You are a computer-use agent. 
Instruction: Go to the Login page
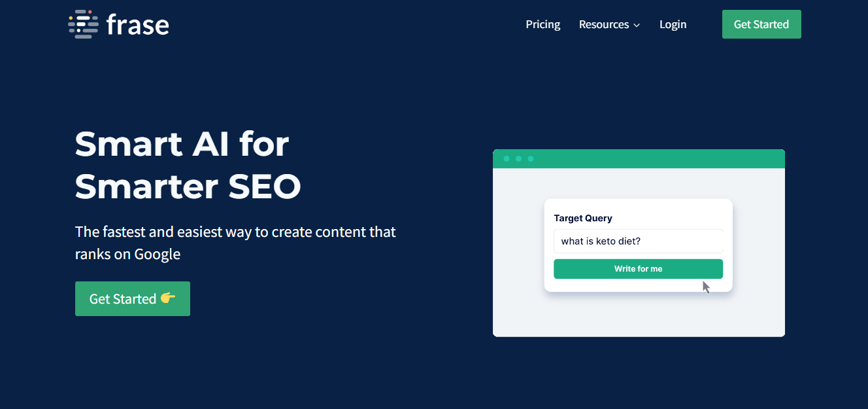click(x=673, y=24)
